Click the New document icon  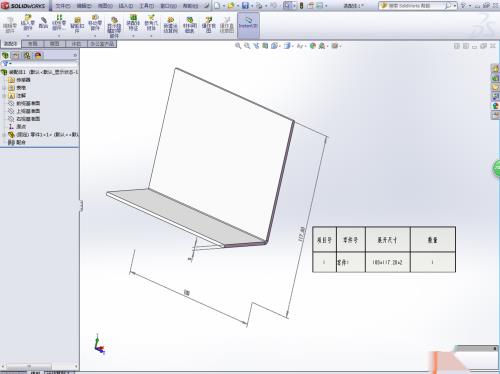point(217,6)
